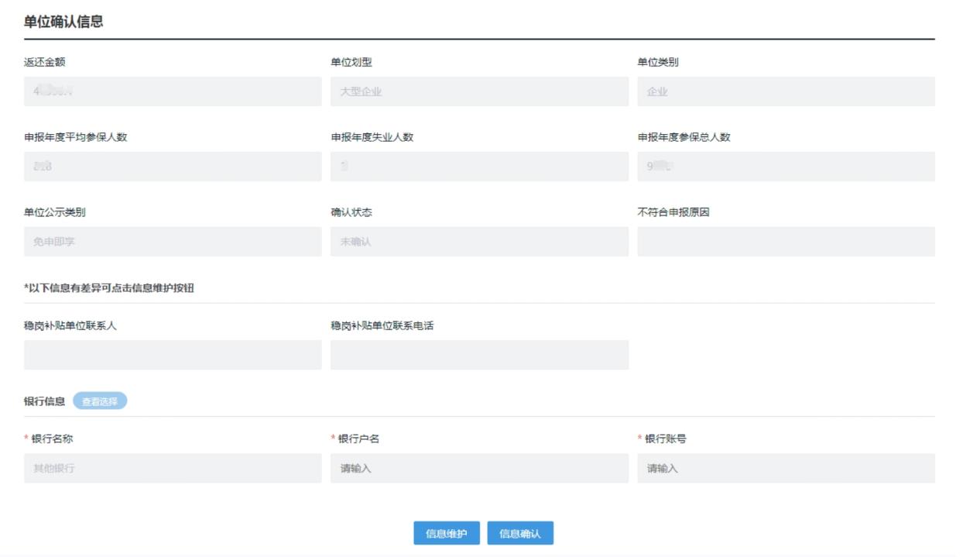The width and height of the screenshot is (980, 557).
Task: Click the 以下信息有差异 notice text
Action: pos(109,288)
